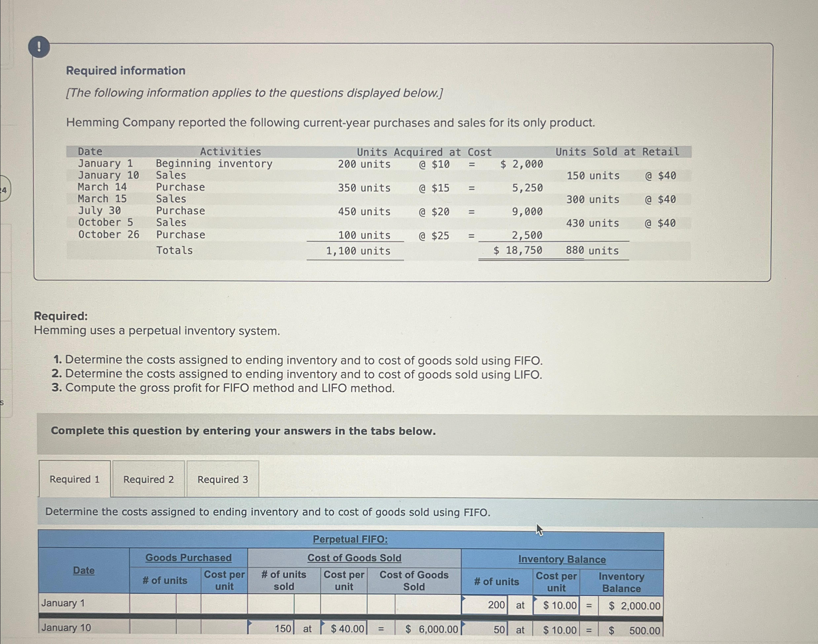Click the exclamation alert icon
Image resolution: width=818 pixels, height=644 pixels.
(x=39, y=47)
